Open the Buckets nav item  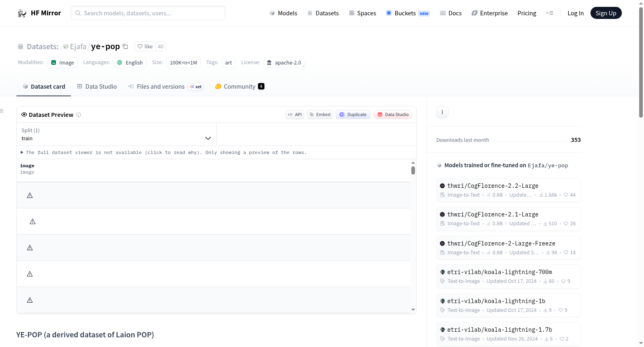[x=408, y=13]
